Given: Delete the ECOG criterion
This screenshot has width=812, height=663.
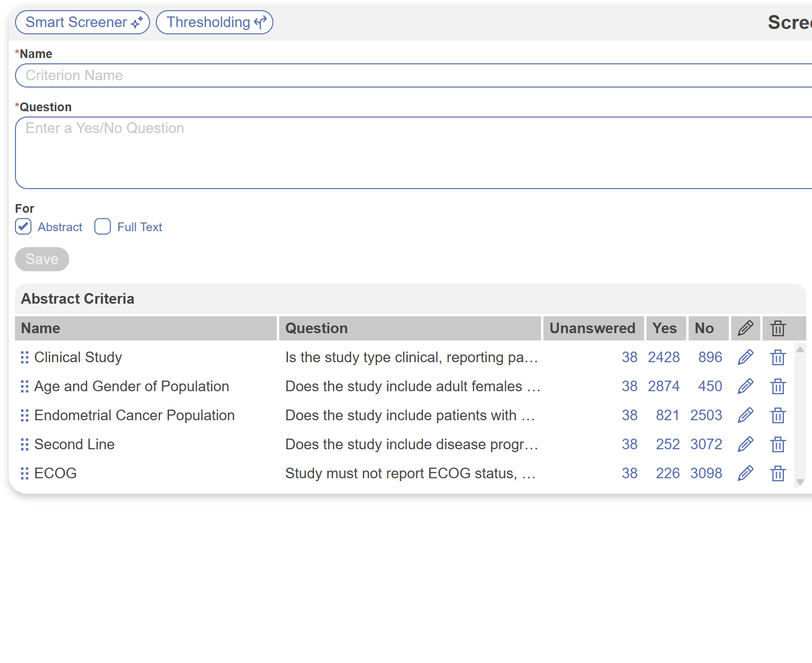Looking at the screenshot, I should [778, 473].
